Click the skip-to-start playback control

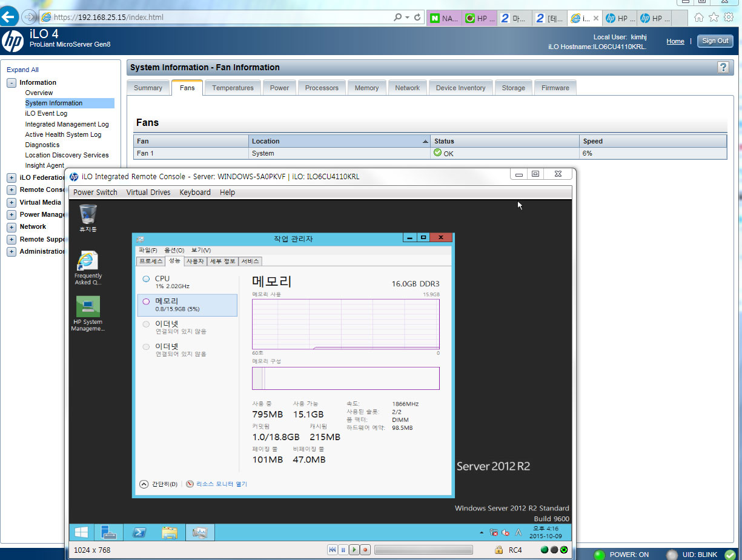[333, 550]
